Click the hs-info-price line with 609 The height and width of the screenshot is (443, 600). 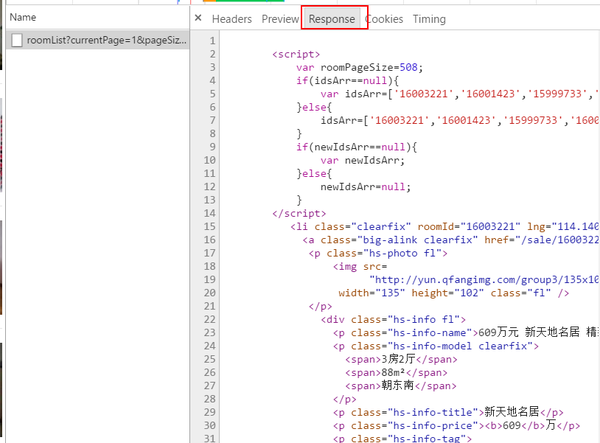457,425
